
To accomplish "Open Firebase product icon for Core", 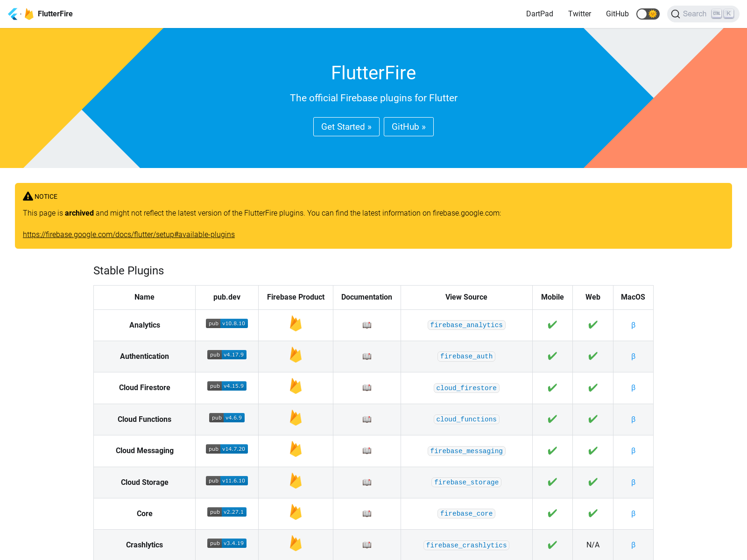I will coord(296,512).
